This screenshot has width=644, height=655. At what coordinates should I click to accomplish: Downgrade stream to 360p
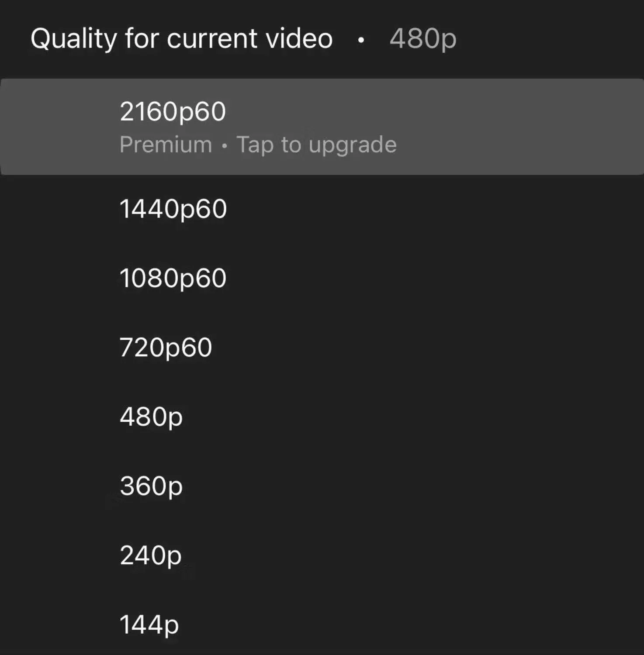point(150,486)
